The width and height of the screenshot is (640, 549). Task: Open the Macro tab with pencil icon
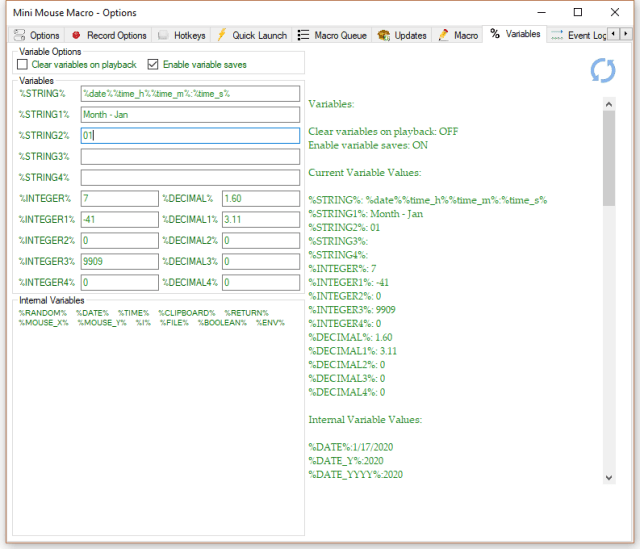click(458, 35)
